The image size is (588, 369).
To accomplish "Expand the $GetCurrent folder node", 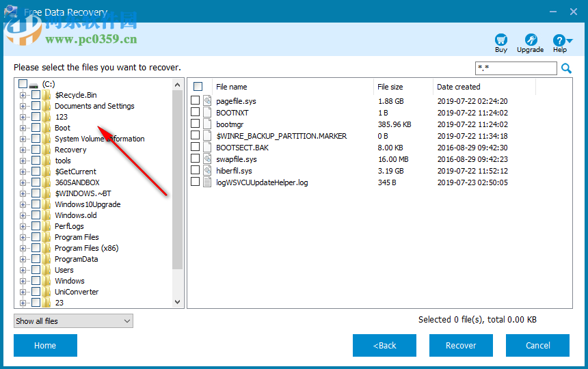I will [x=23, y=172].
